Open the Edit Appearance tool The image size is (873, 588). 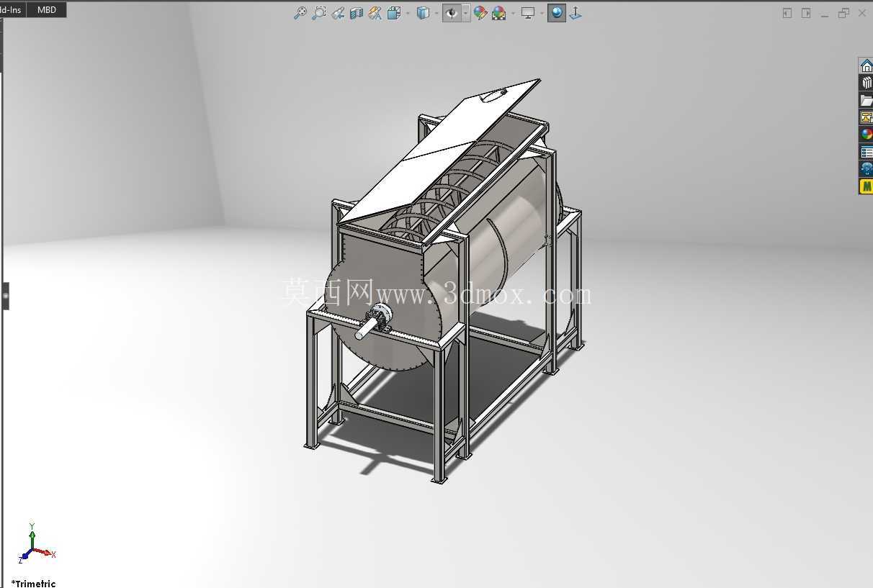click(x=480, y=13)
